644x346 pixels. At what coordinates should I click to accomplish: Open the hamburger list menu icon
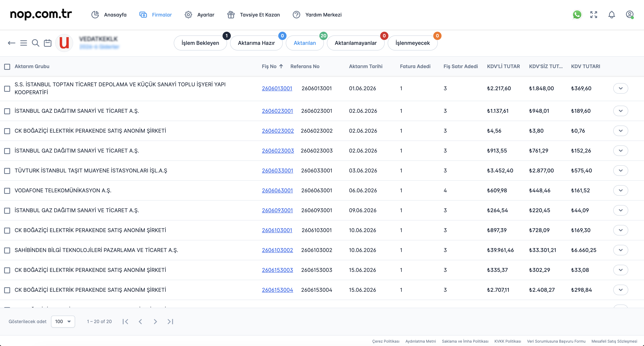point(23,43)
